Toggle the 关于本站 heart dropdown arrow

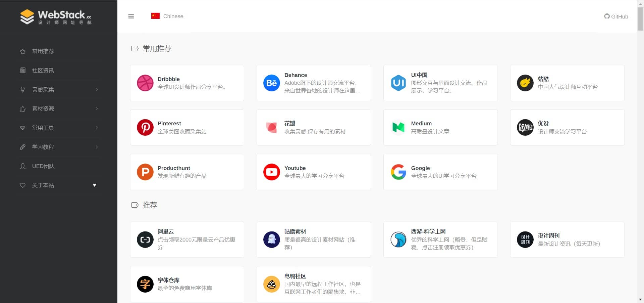(x=95, y=185)
